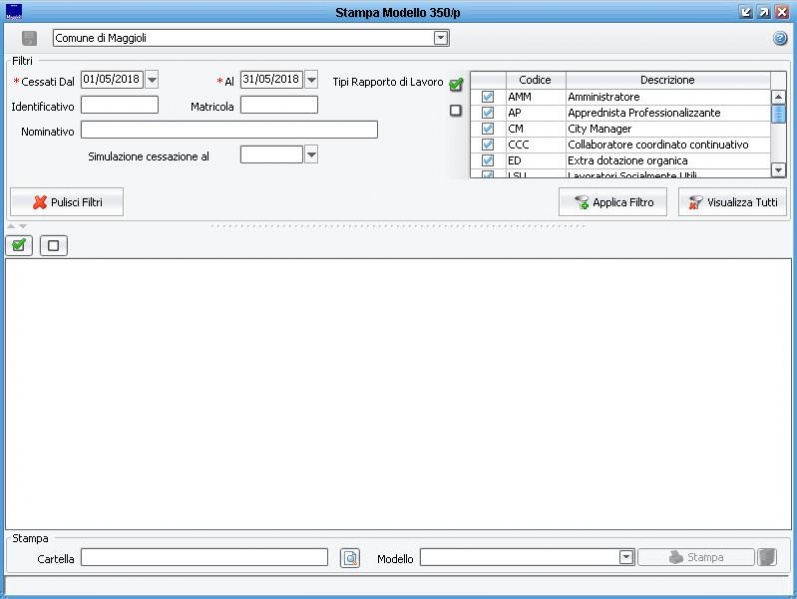Open the Cessati Dal date picker
Screen dimensions: 797x599
coord(151,80)
